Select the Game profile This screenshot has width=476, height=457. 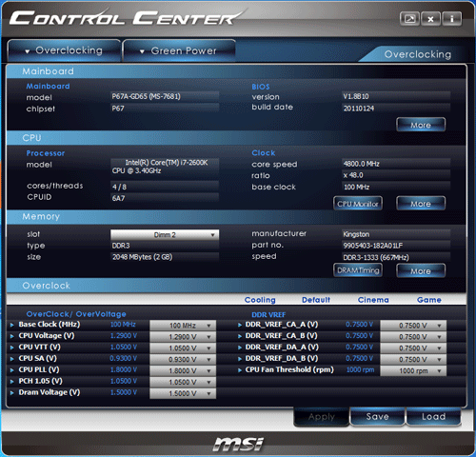[429, 300]
